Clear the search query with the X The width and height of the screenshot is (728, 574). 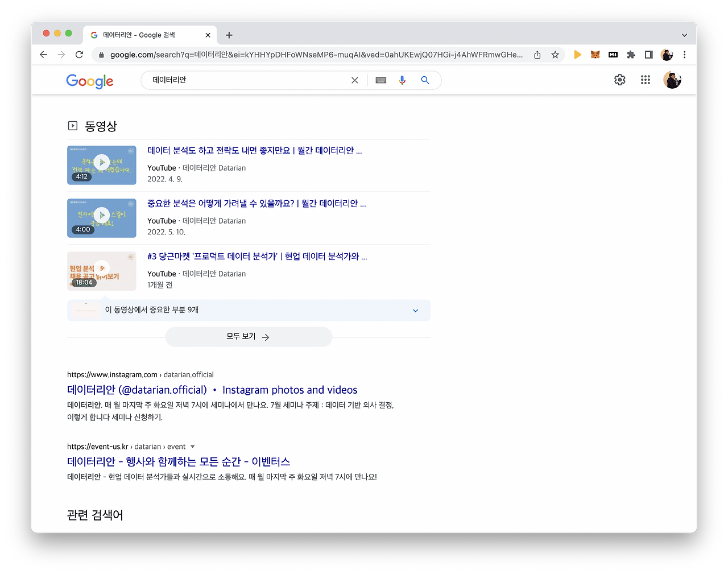tap(355, 80)
